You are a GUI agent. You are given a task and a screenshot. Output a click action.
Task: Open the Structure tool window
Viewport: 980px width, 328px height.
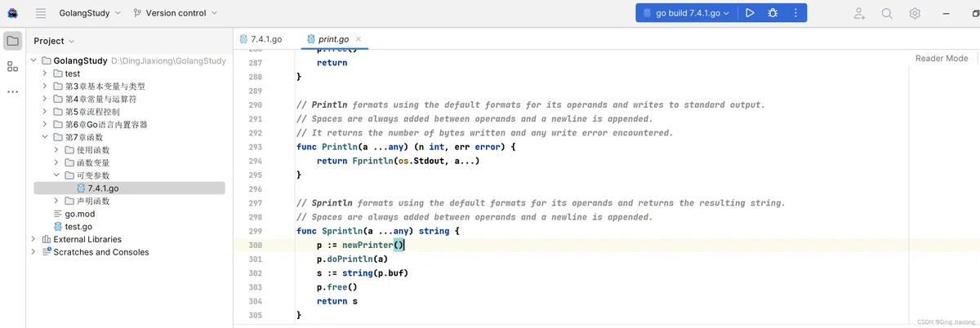pos(12,67)
